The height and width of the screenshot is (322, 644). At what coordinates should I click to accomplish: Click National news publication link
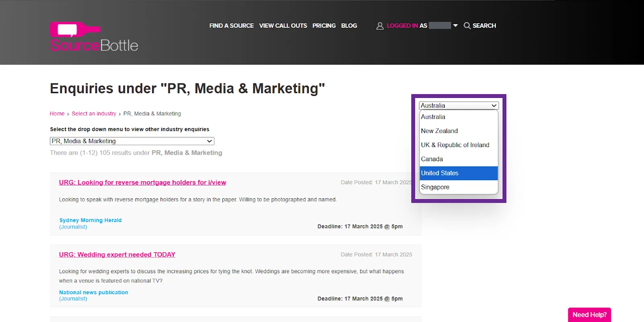(94, 292)
